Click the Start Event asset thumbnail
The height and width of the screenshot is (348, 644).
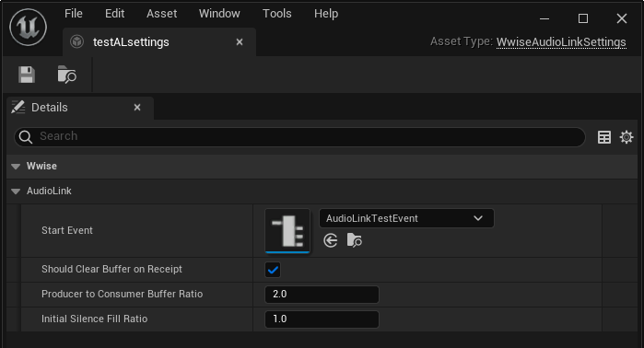click(x=287, y=231)
